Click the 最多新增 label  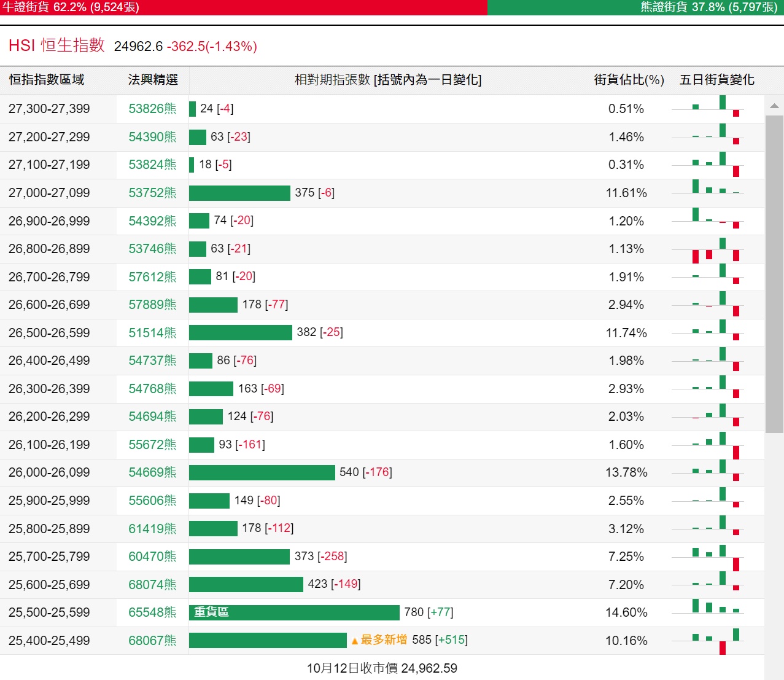click(379, 640)
